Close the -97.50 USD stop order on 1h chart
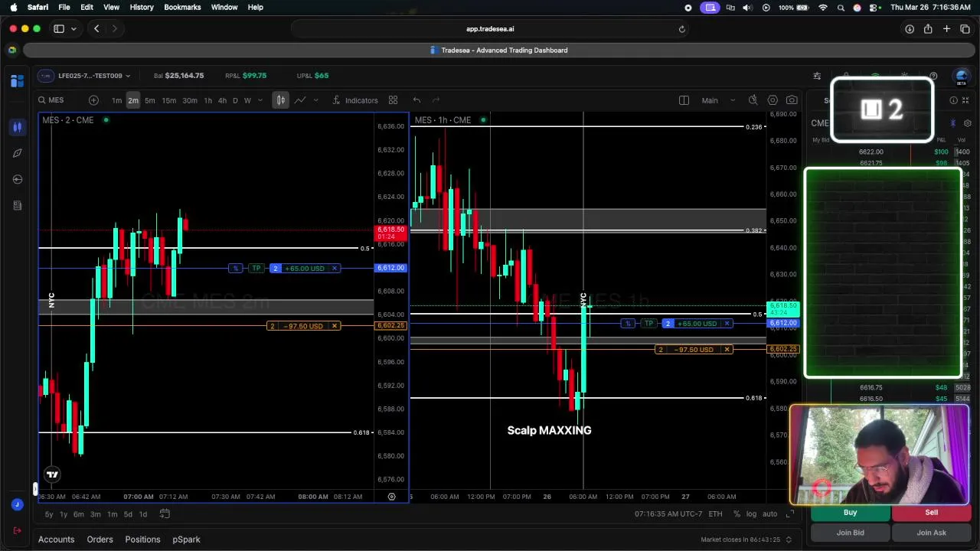 [727, 350]
